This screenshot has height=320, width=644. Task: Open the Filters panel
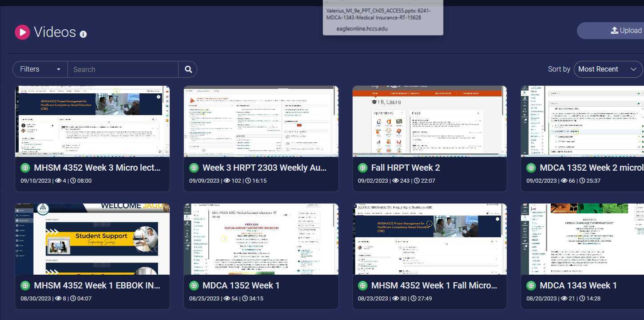(29, 69)
